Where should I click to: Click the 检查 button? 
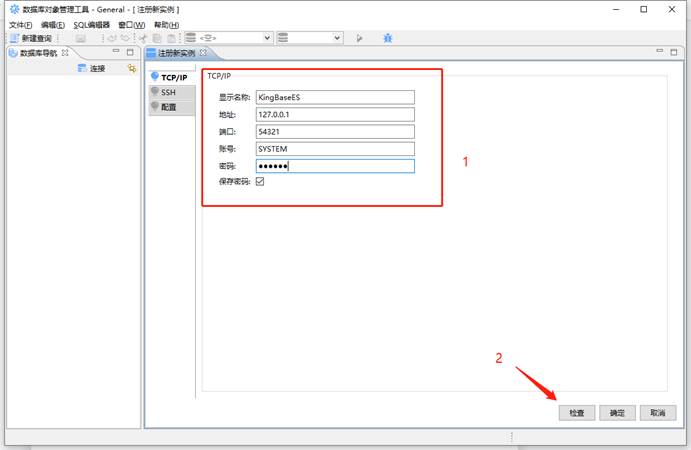click(x=577, y=413)
